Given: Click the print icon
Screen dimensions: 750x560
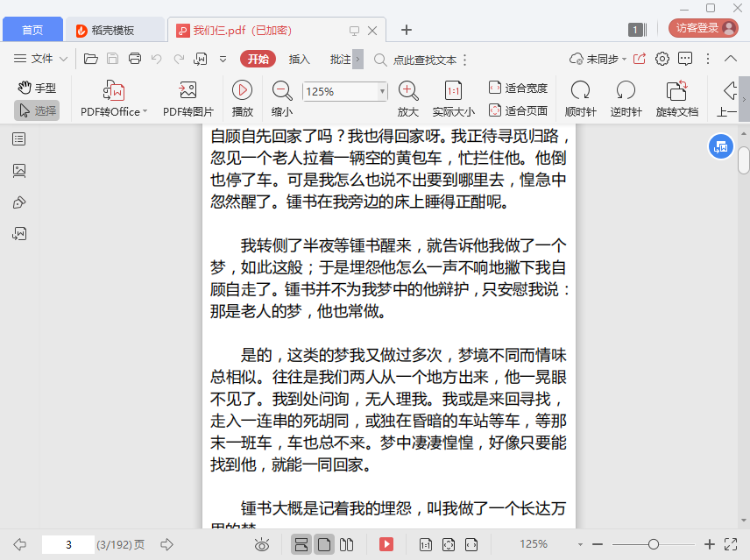Looking at the screenshot, I should tap(135, 59).
